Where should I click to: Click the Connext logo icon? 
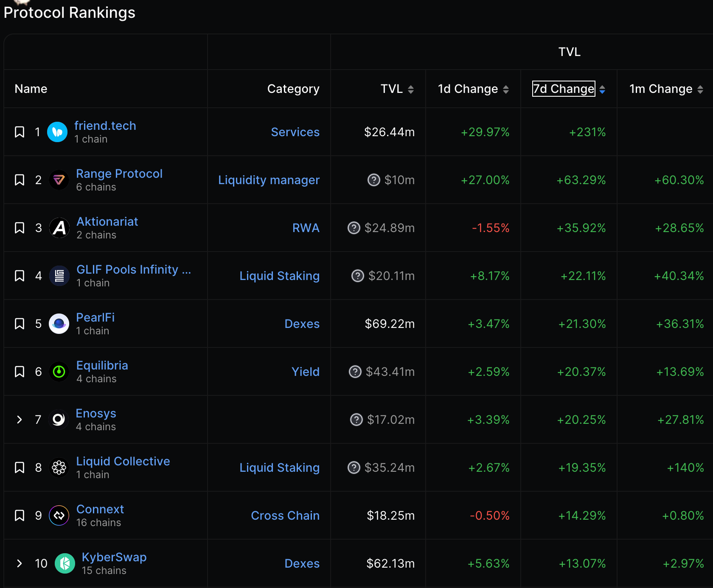pos(59,515)
